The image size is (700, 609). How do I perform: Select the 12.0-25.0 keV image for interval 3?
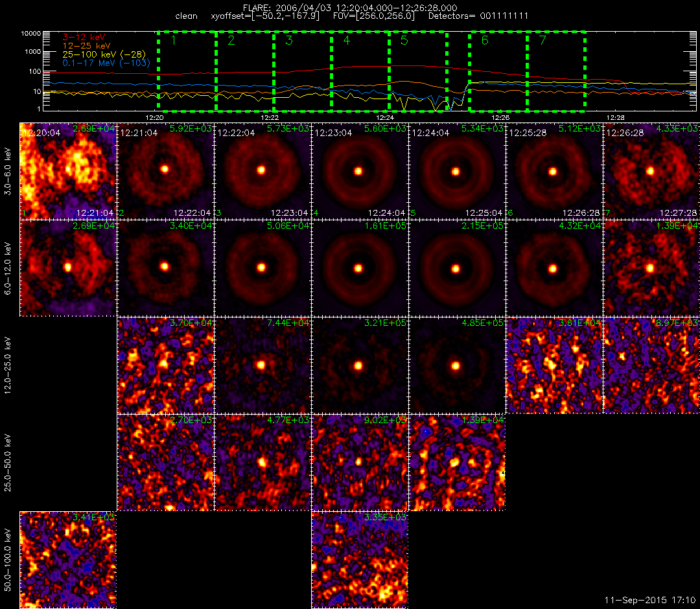[262, 365]
